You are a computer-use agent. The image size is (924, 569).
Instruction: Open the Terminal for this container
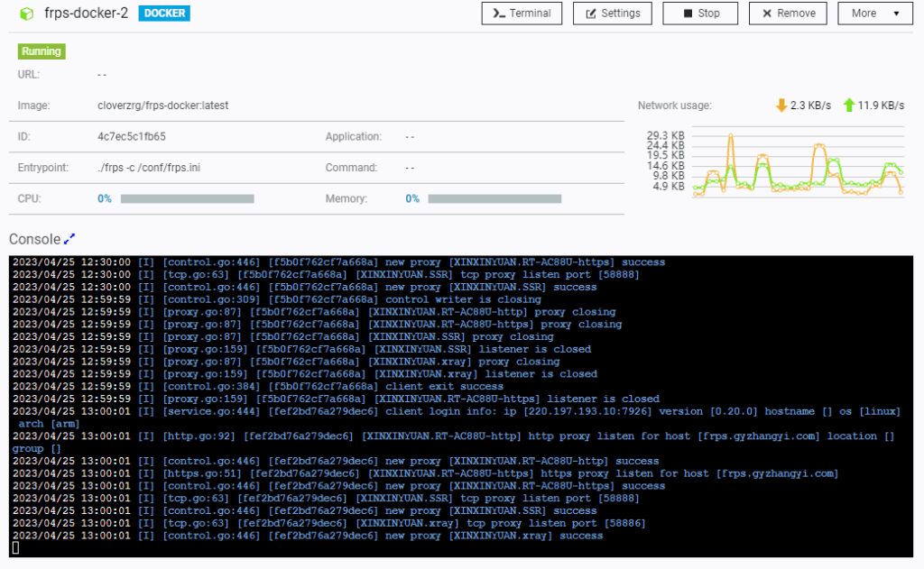pos(522,14)
